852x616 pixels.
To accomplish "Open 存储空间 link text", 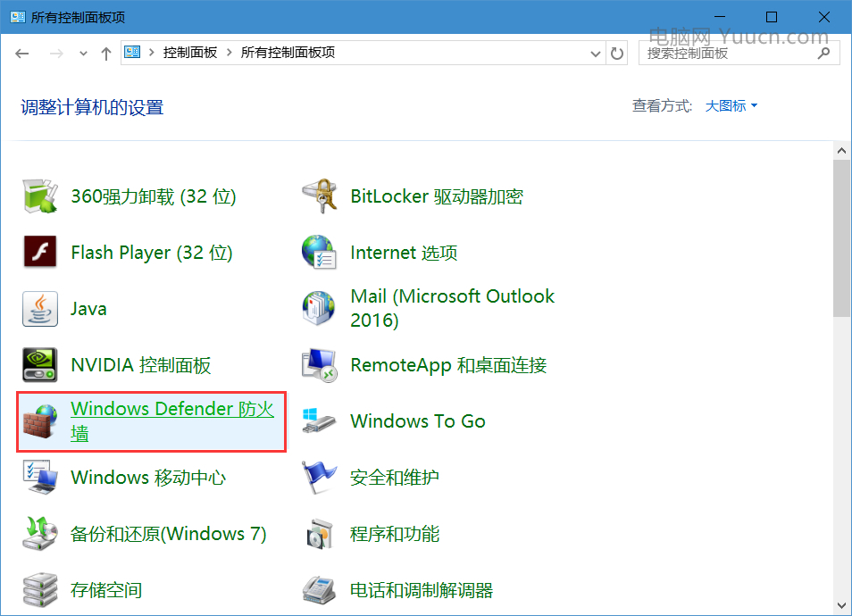I will tap(106, 590).
